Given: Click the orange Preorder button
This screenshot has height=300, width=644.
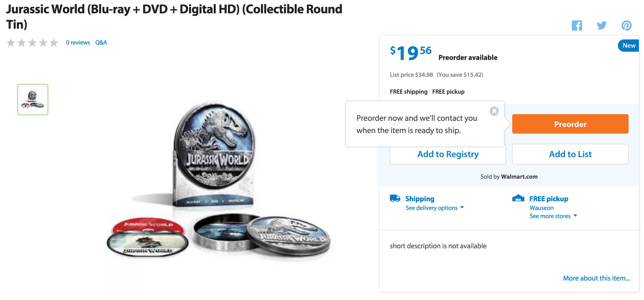Looking at the screenshot, I should click(x=570, y=124).
